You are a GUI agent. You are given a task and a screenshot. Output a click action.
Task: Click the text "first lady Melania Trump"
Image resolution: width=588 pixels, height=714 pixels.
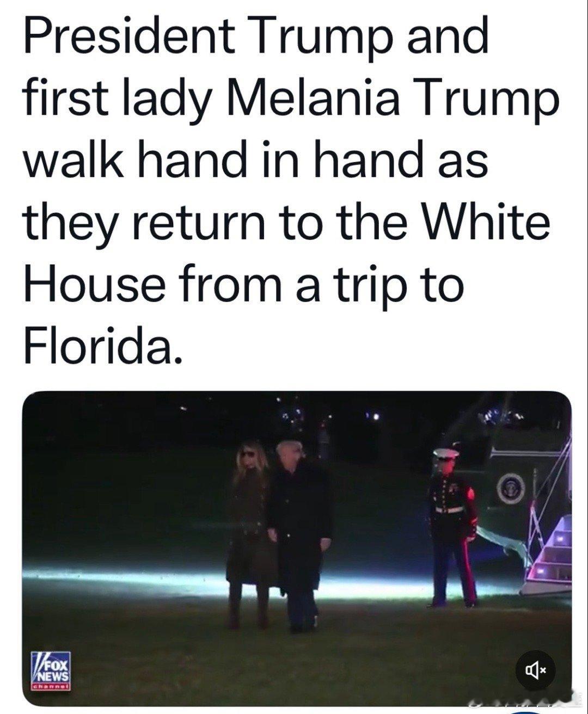pos(291,98)
